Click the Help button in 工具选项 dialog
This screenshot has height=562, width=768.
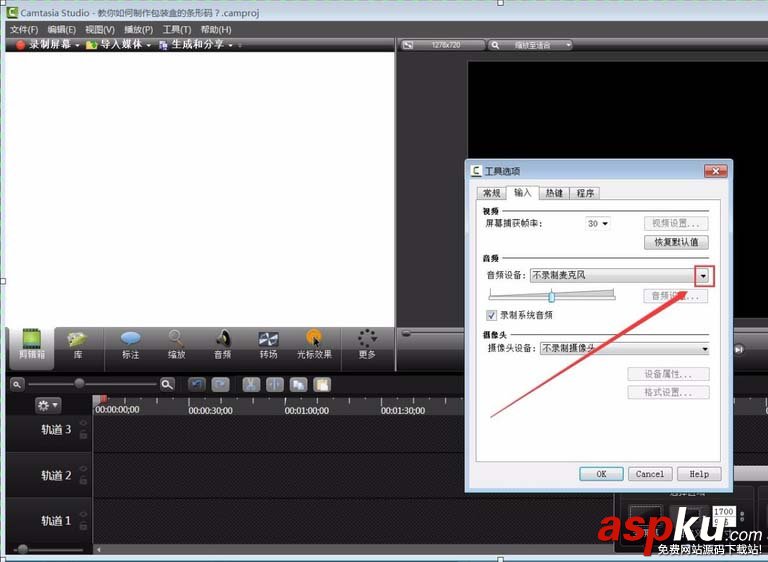[x=699, y=474]
